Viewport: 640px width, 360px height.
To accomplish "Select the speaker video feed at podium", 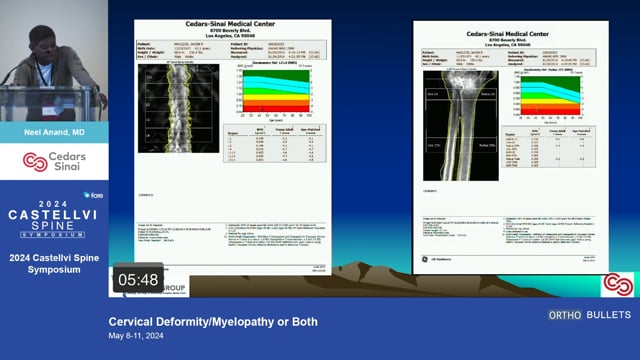I will pos(54,60).
